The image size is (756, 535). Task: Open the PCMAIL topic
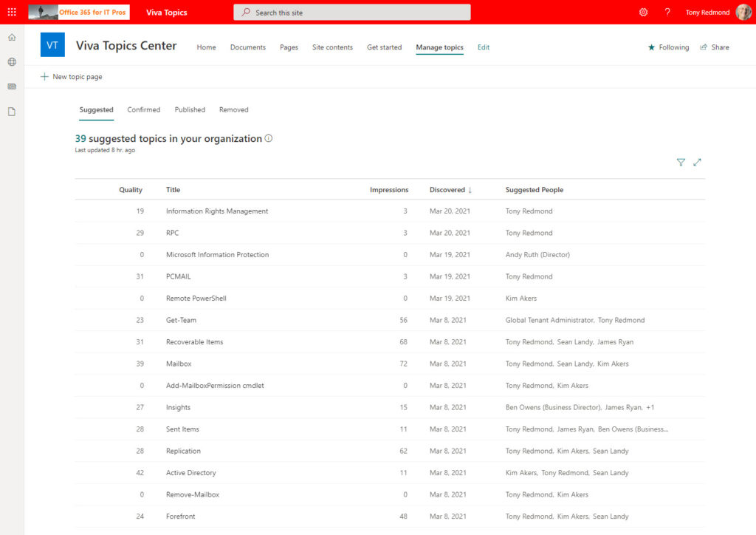point(179,276)
